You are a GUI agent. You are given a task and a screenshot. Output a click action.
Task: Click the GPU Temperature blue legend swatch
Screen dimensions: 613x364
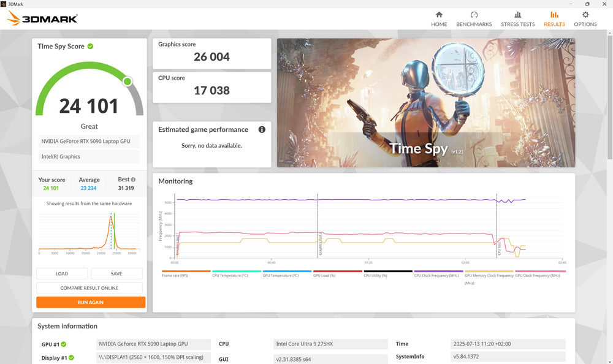click(287, 271)
